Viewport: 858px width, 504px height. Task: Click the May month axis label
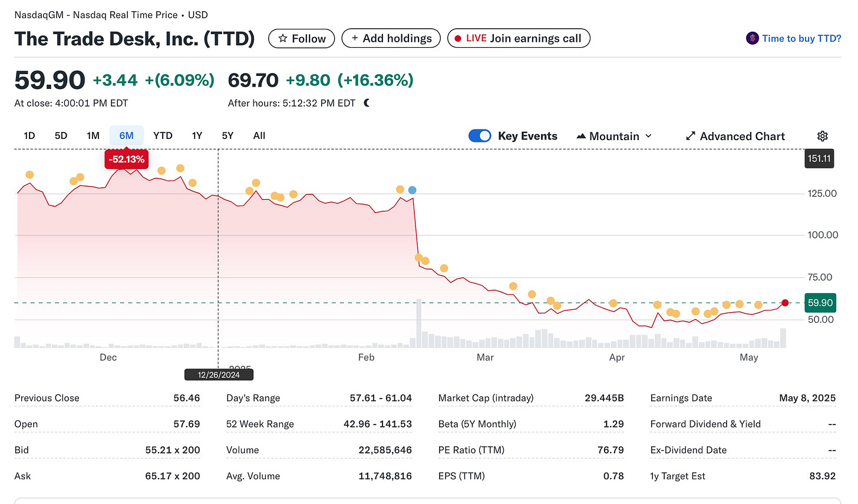(x=749, y=357)
